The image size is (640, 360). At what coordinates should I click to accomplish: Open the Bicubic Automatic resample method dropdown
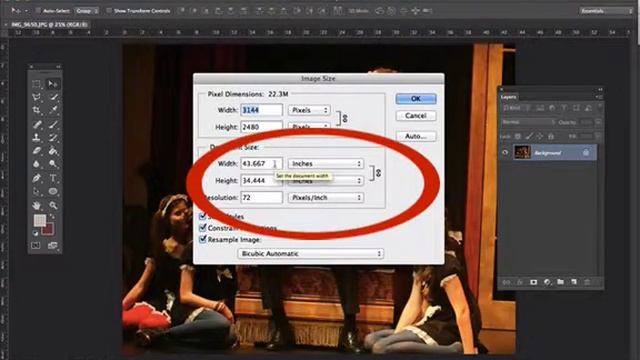[311, 254]
